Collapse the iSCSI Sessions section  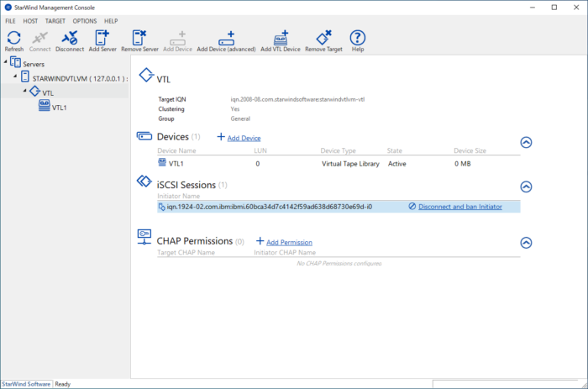coord(526,187)
